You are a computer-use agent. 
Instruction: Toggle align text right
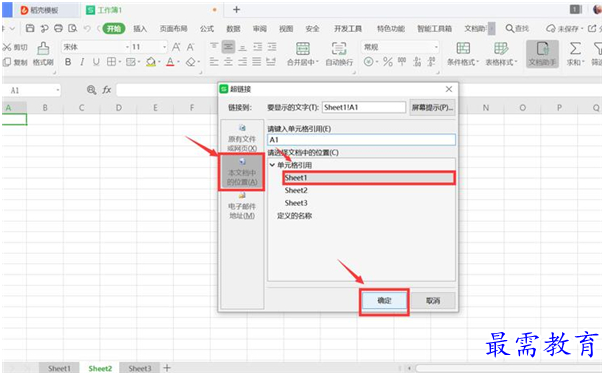point(243,62)
